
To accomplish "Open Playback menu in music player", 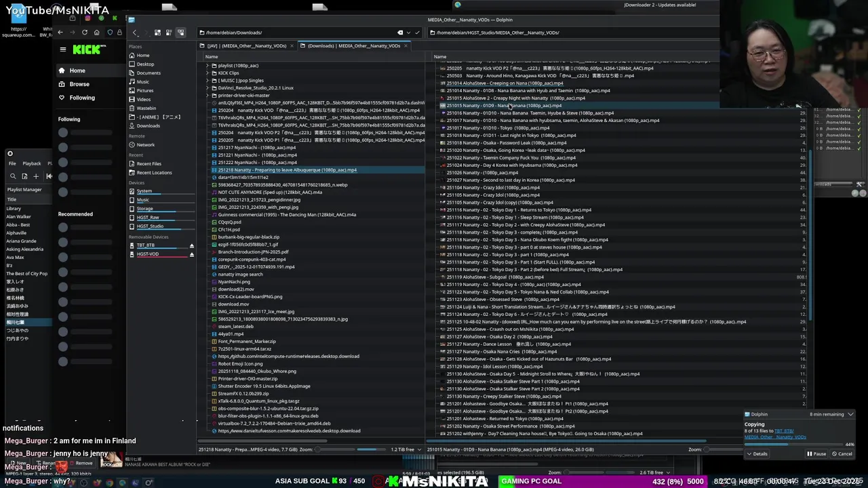I will click(x=32, y=163).
